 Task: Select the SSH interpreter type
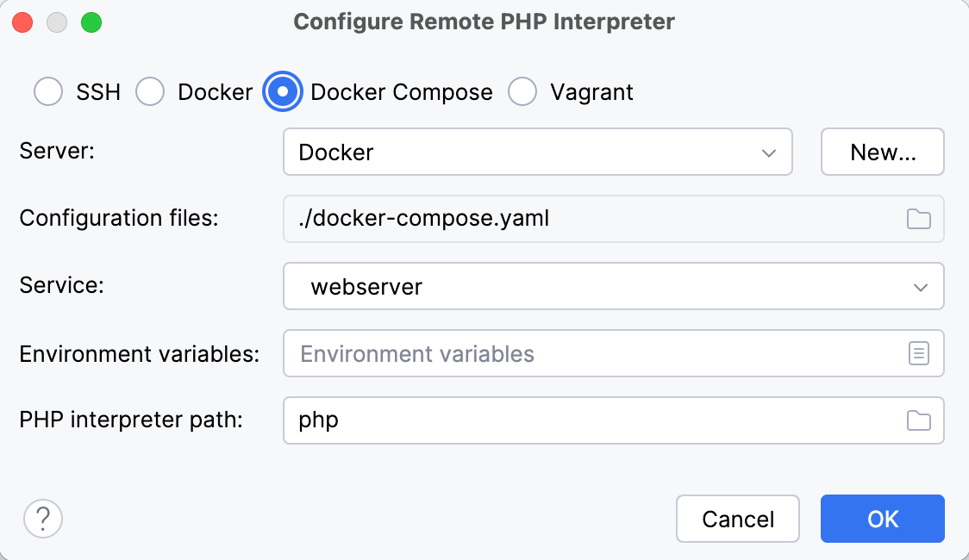click(x=48, y=91)
